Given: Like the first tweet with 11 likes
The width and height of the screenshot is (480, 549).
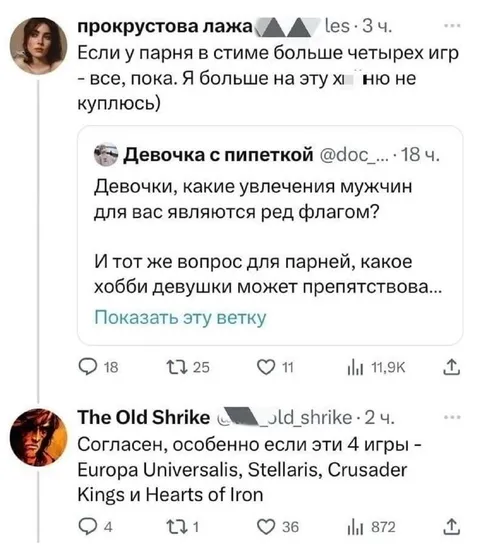Looking at the screenshot, I should 266,367.
